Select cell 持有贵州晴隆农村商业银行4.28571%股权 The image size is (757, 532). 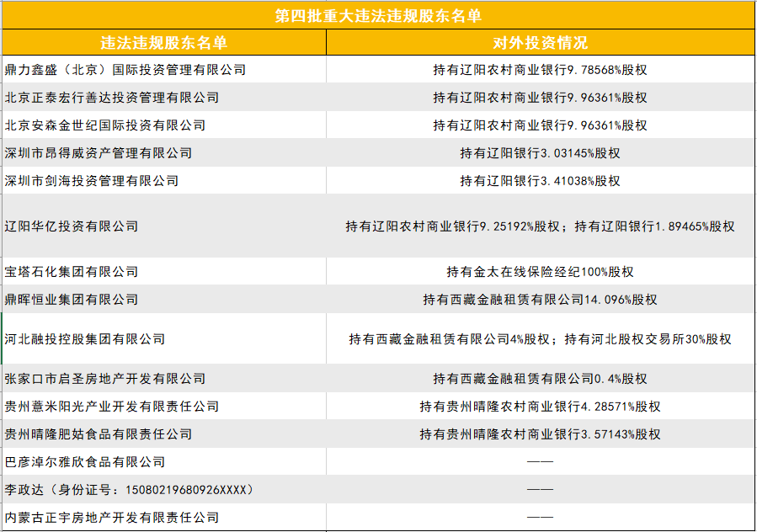pyautogui.click(x=541, y=406)
